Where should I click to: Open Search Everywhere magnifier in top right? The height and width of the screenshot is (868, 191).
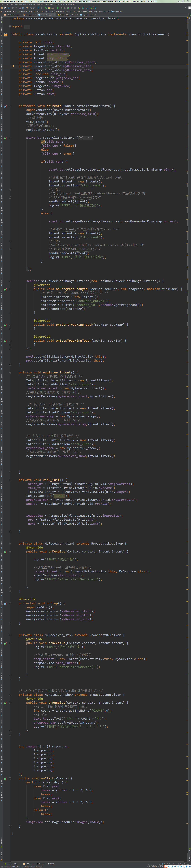(x=186, y=8)
